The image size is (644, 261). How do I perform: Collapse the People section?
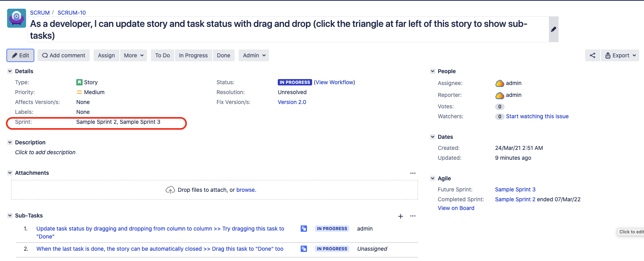433,71
